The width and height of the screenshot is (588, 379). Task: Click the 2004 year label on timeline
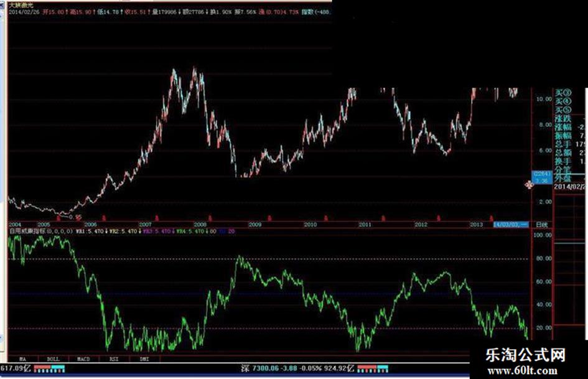[x=15, y=225]
